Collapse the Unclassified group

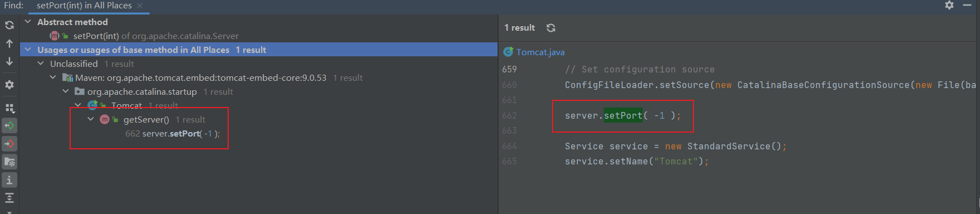pos(41,64)
